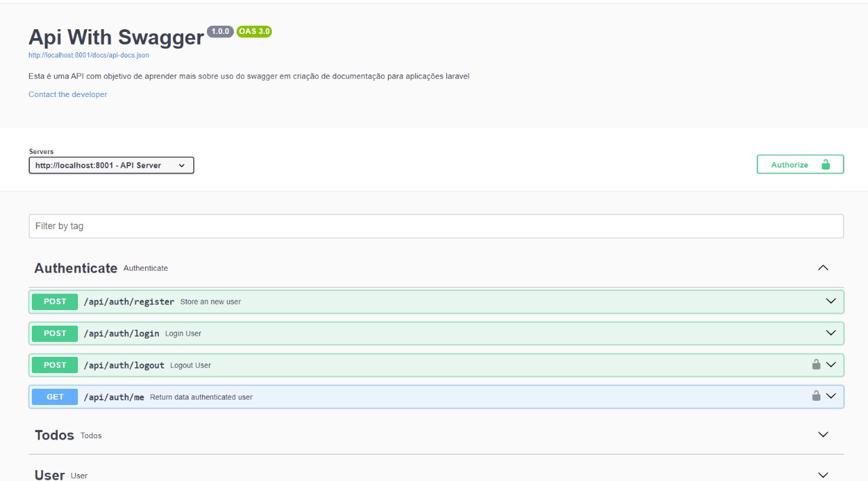Image resolution: width=868 pixels, height=481 pixels.
Task: Click the Authorize button
Action: tap(800, 164)
